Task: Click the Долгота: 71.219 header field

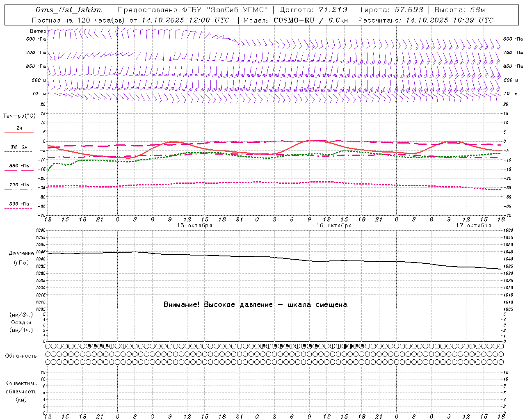Action: click(313, 10)
